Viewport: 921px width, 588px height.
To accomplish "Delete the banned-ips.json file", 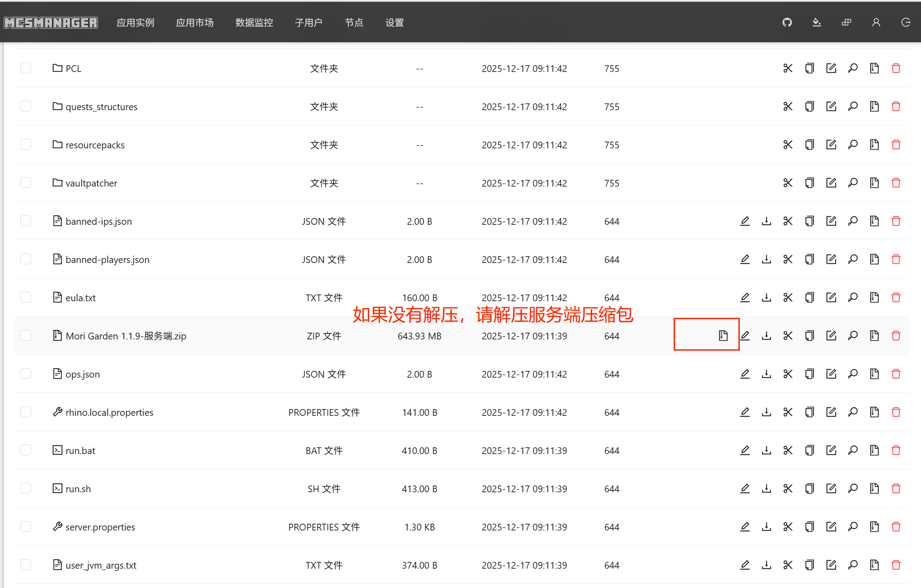I will point(896,221).
